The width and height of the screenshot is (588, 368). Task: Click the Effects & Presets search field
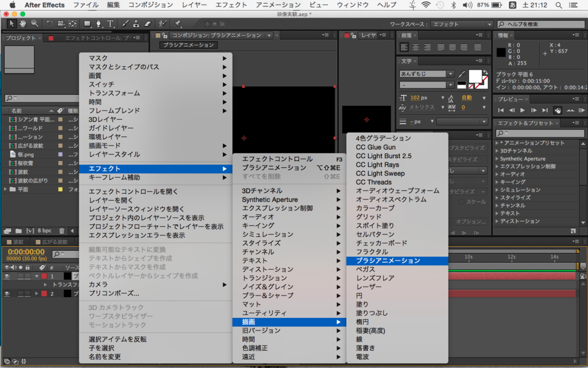540,133
